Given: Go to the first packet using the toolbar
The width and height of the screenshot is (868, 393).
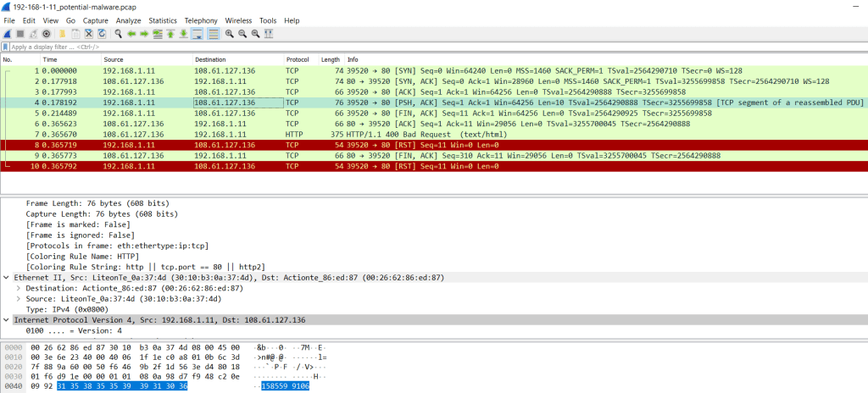Looking at the screenshot, I should click(x=170, y=33).
